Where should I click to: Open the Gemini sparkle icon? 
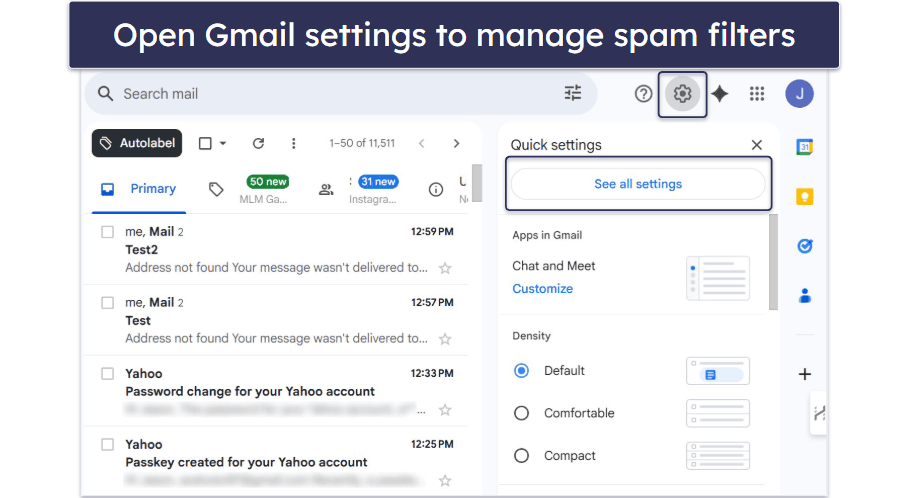[720, 94]
